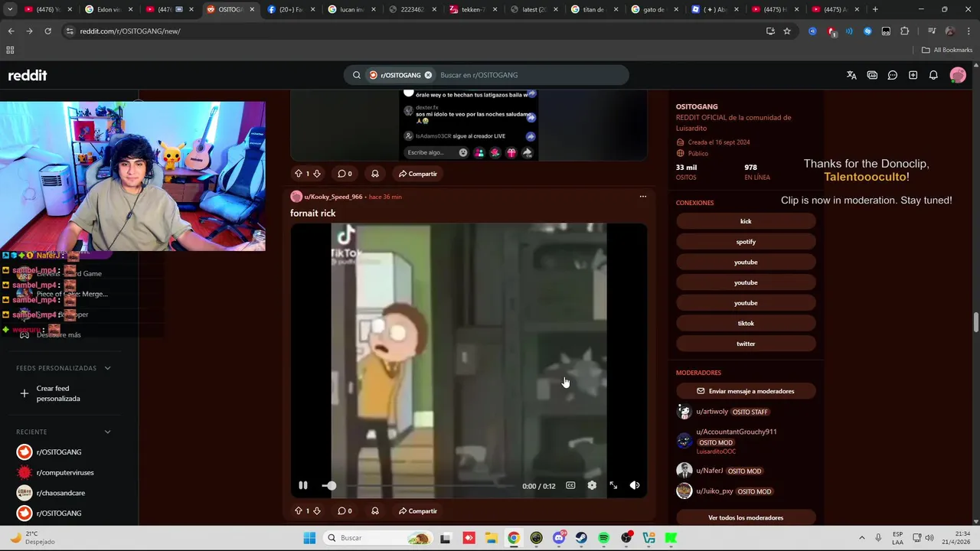Open Steam from the taskbar

582,538
